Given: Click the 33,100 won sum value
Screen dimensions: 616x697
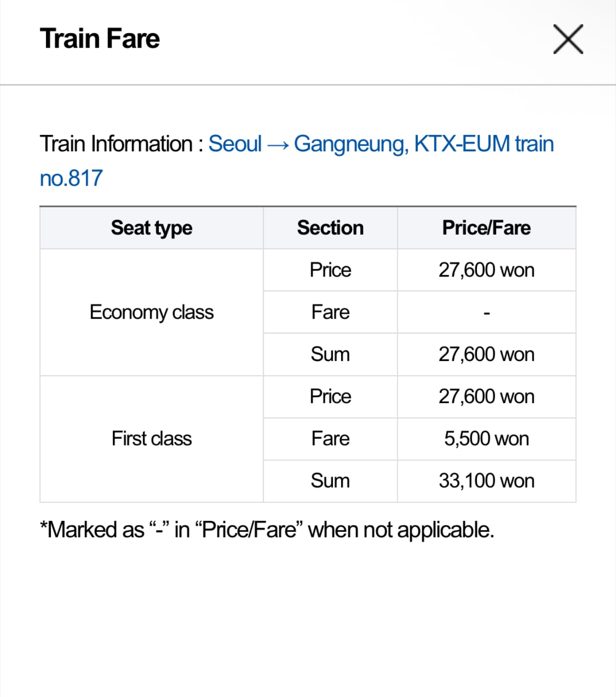Looking at the screenshot, I should pos(486,481).
